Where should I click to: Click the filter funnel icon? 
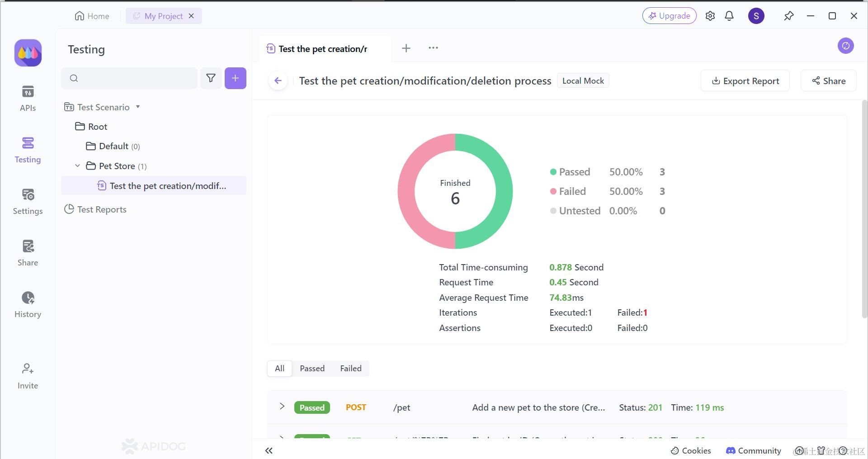pos(211,78)
